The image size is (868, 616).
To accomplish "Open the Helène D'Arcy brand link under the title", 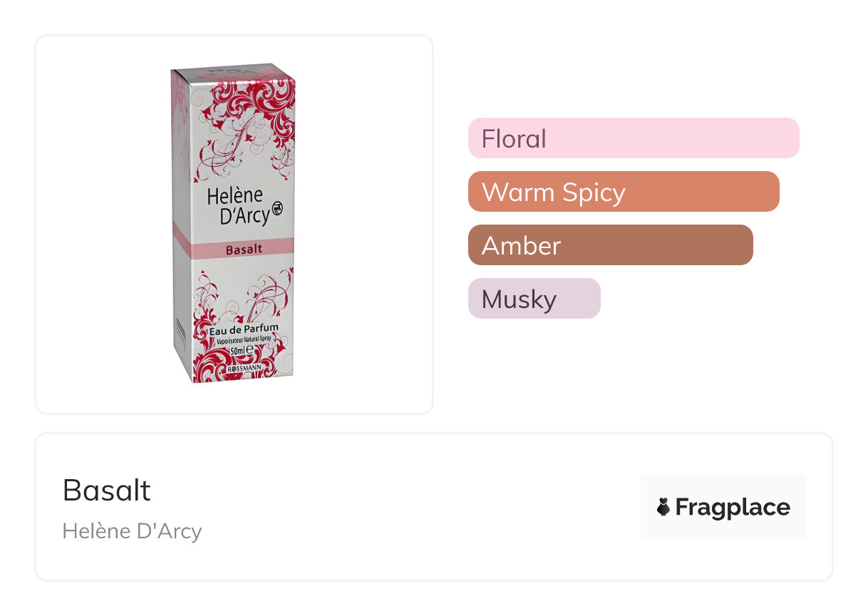I will (132, 531).
